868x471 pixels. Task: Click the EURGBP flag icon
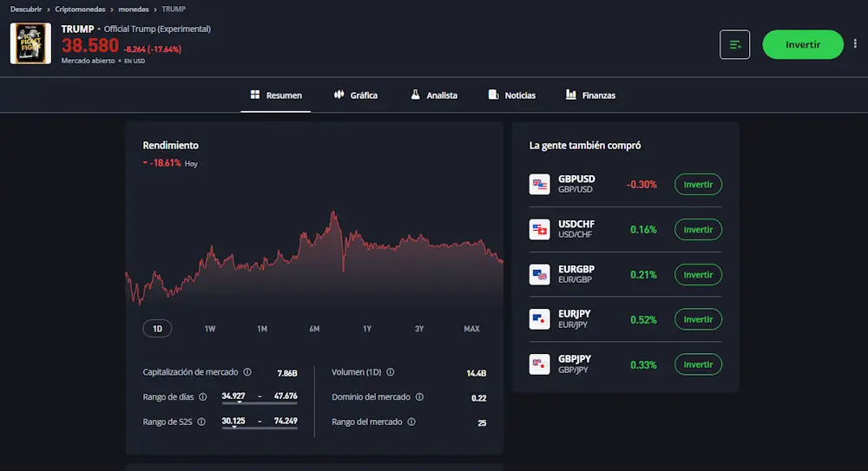[539, 274]
